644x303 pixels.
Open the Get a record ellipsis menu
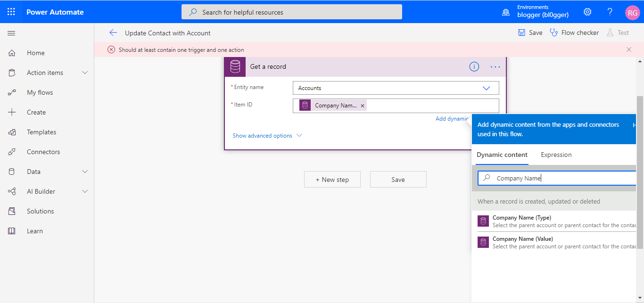pos(495,66)
